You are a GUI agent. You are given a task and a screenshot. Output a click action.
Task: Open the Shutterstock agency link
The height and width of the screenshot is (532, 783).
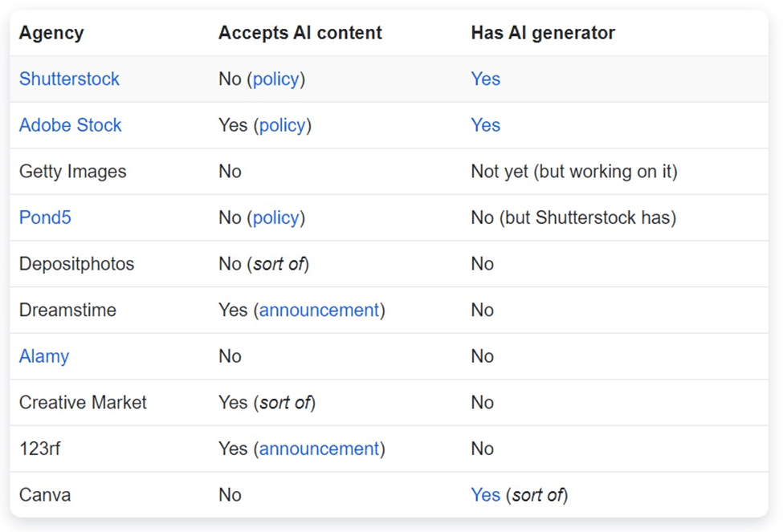69,79
